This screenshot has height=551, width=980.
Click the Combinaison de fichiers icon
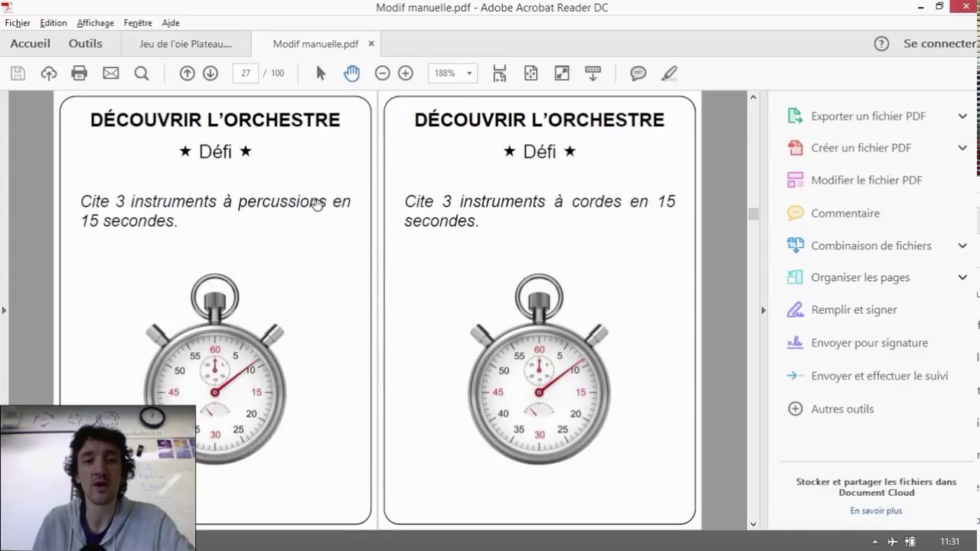tap(795, 245)
